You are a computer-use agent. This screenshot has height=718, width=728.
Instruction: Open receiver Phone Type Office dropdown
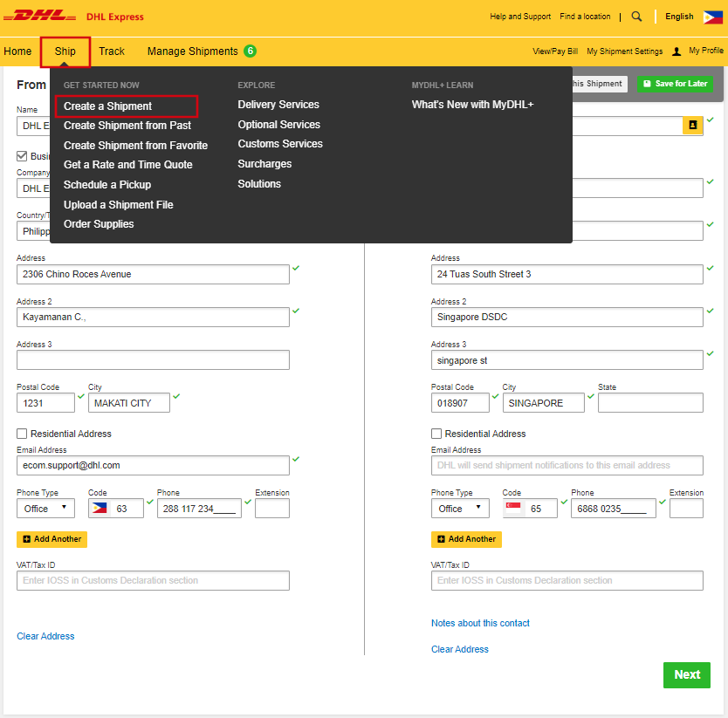click(460, 509)
